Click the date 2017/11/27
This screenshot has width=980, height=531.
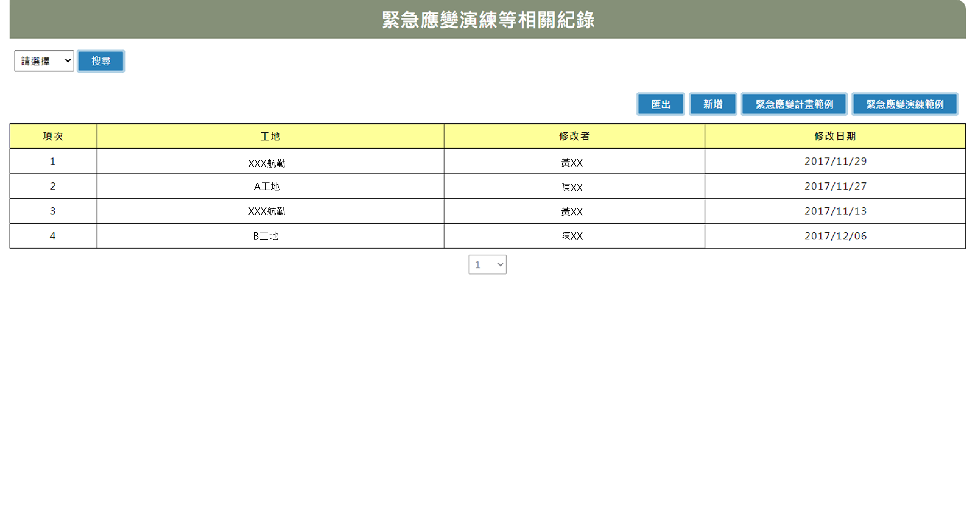click(835, 186)
